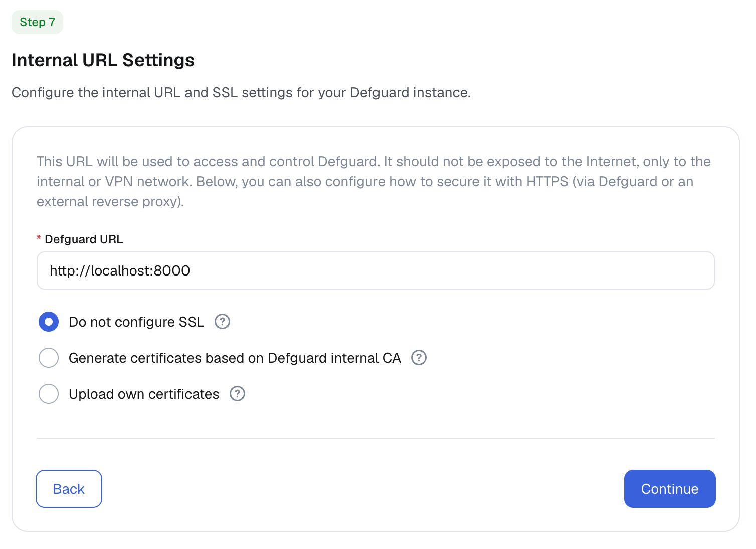Go back to the previous setup step
This screenshot has width=756, height=549.
69,489
